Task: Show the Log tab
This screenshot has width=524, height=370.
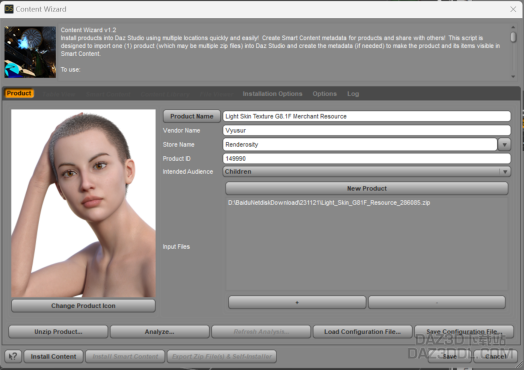Action: point(353,94)
